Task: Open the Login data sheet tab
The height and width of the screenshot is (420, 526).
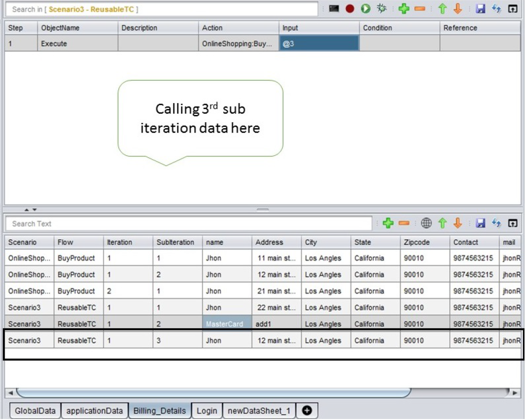Action: click(x=207, y=411)
